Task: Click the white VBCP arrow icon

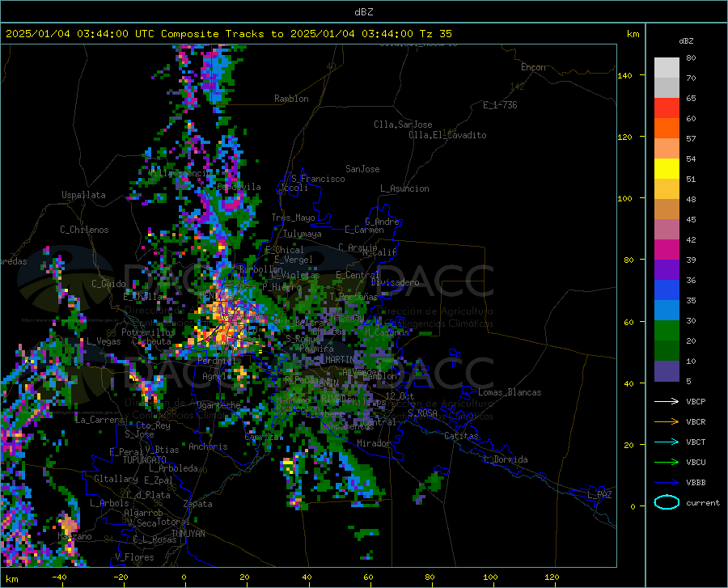Action: pyautogui.click(x=667, y=401)
